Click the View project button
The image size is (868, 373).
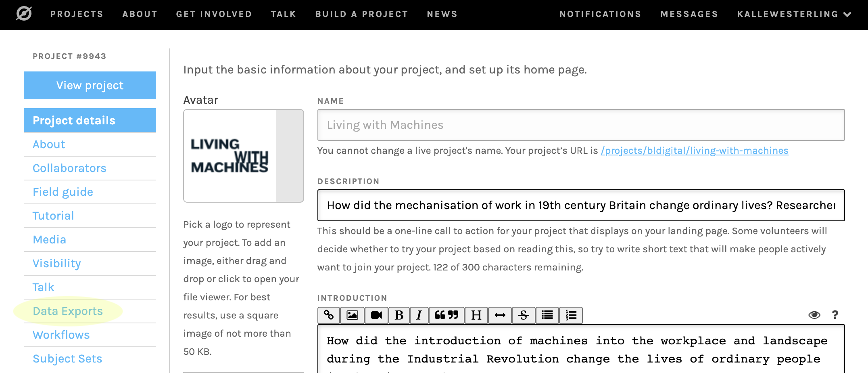click(x=90, y=85)
